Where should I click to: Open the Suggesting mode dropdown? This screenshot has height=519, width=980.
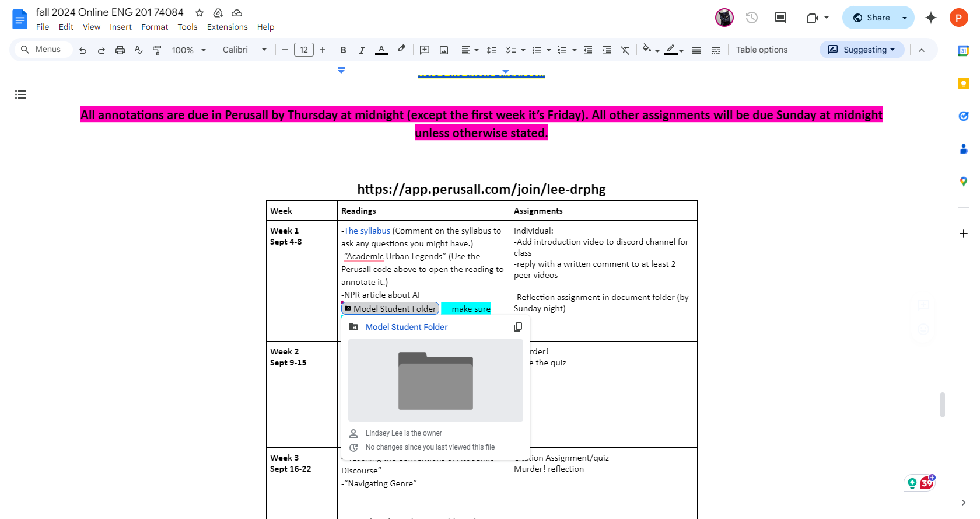pos(862,50)
